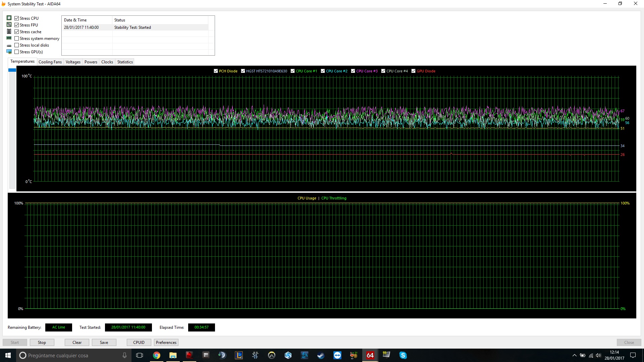Open the Voltages tab

(73, 62)
